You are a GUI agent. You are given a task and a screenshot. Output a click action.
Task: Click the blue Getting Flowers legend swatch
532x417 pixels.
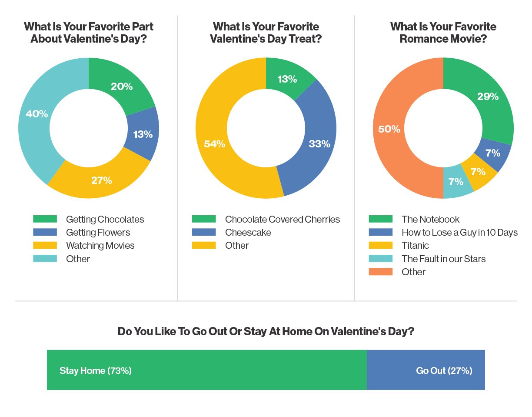pyautogui.click(x=45, y=232)
